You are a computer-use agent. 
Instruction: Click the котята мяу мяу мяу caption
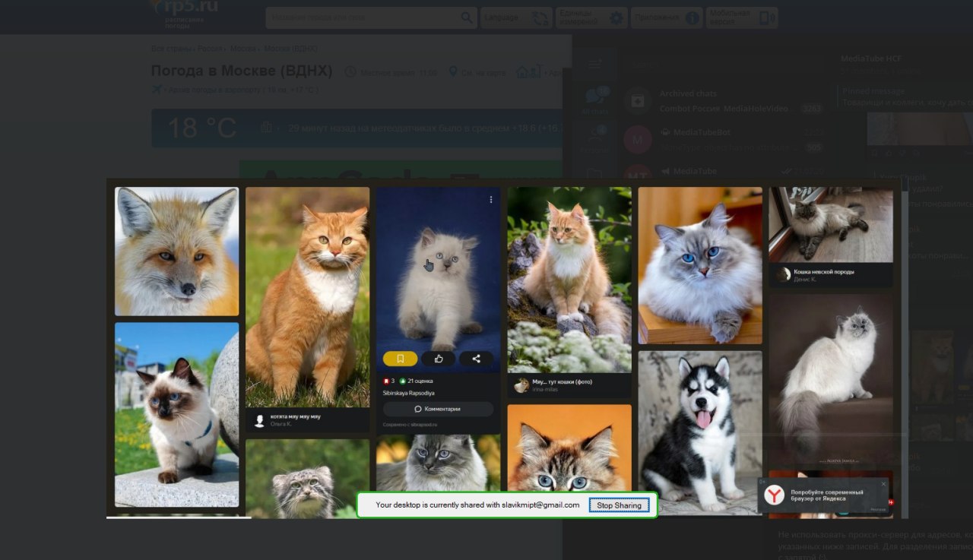pyautogui.click(x=296, y=417)
